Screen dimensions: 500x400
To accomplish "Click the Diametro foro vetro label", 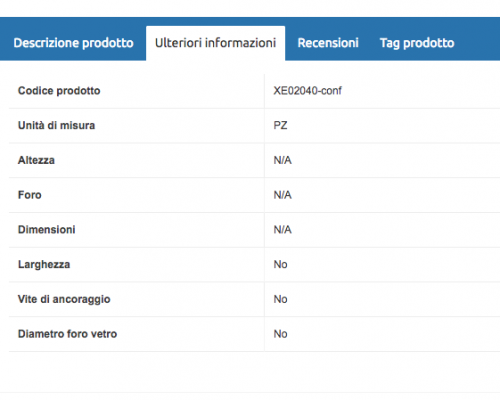I will [67, 334].
